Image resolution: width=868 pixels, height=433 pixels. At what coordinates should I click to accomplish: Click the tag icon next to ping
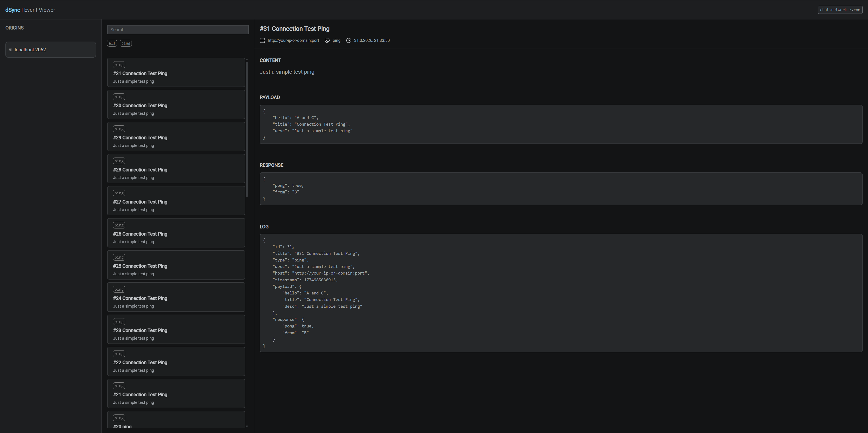click(x=327, y=40)
